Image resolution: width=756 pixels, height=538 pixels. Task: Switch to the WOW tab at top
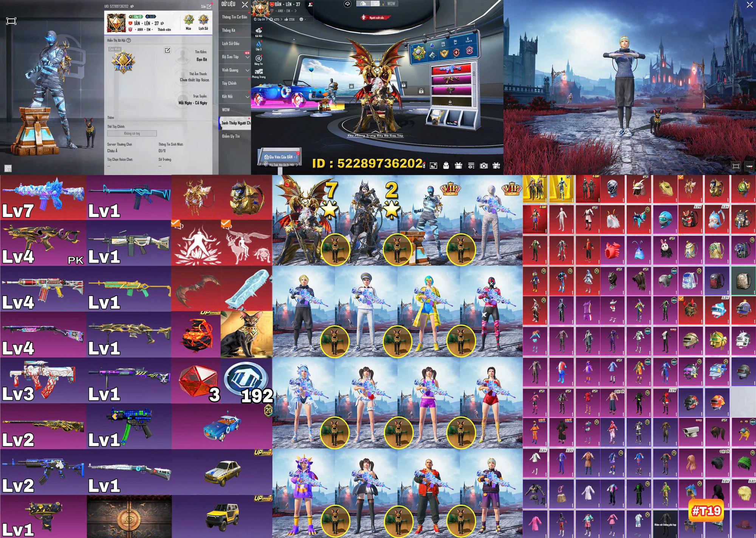[x=391, y=4]
